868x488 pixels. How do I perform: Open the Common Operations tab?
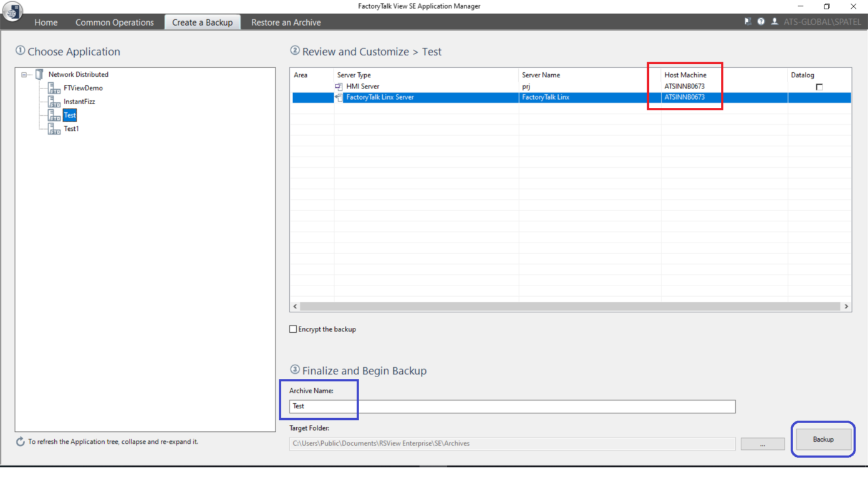[x=114, y=22]
